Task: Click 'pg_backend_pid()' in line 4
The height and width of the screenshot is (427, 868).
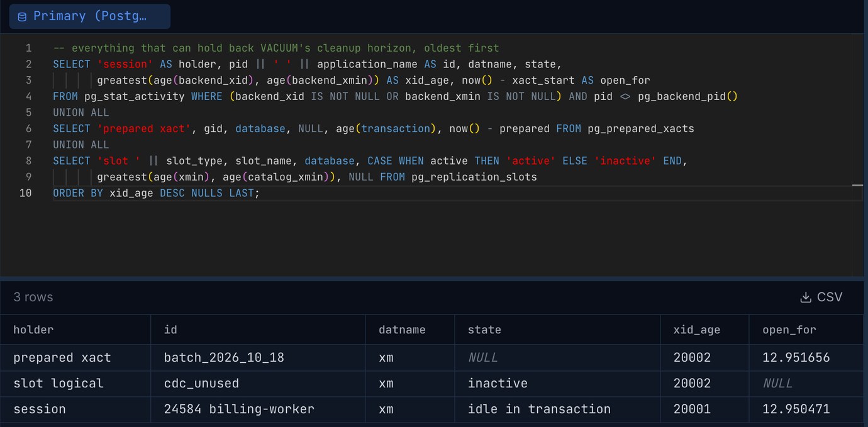Action: [x=687, y=96]
